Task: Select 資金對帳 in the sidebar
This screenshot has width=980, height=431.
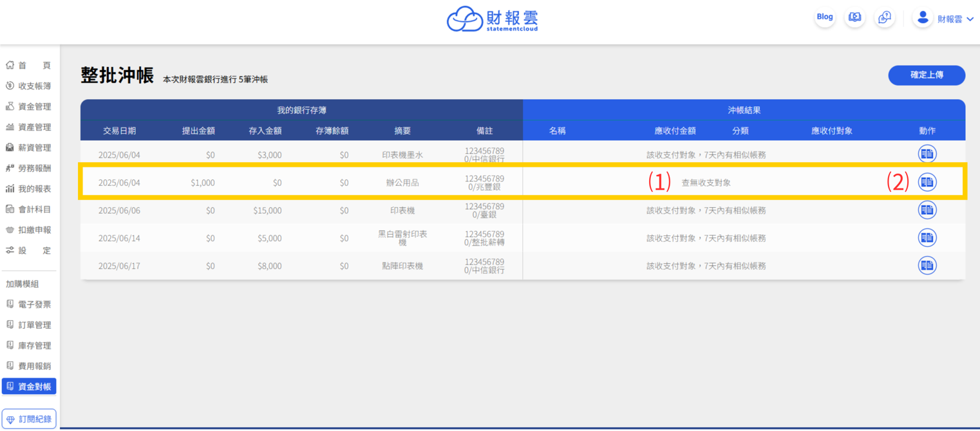Action: (29, 387)
